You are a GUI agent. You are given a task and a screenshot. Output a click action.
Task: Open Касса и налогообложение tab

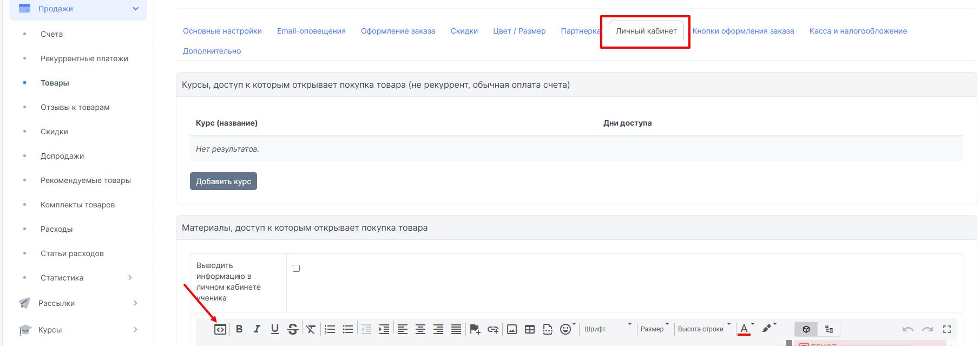858,31
